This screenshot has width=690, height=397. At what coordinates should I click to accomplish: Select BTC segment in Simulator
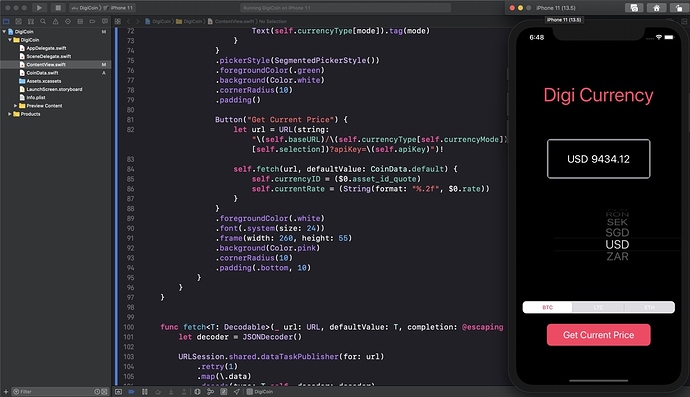547,307
